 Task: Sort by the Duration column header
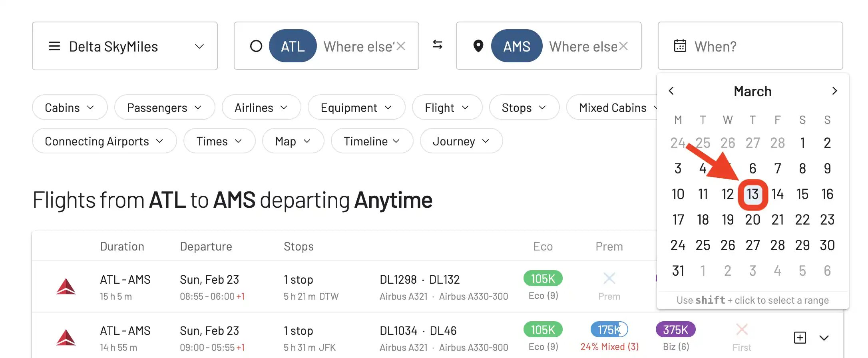coord(122,247)
